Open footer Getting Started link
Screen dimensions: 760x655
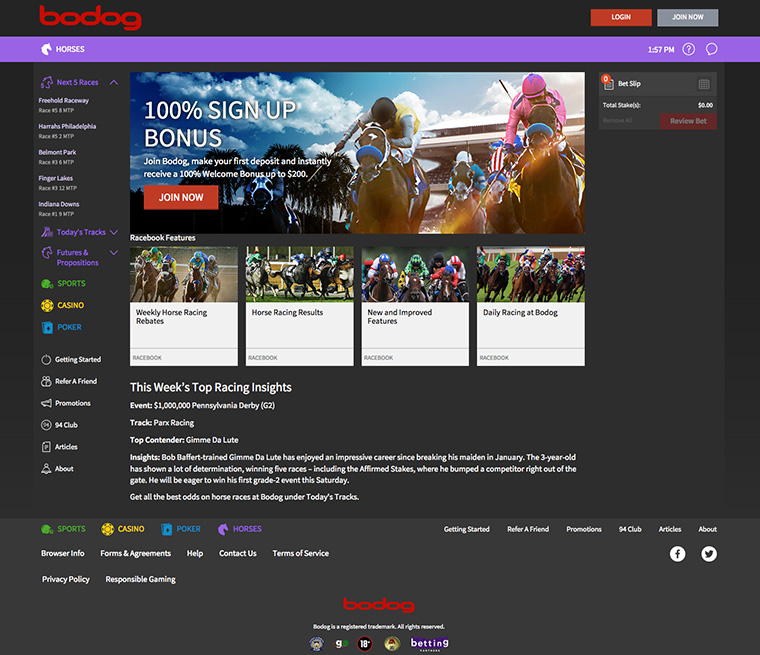click(466, 529)
